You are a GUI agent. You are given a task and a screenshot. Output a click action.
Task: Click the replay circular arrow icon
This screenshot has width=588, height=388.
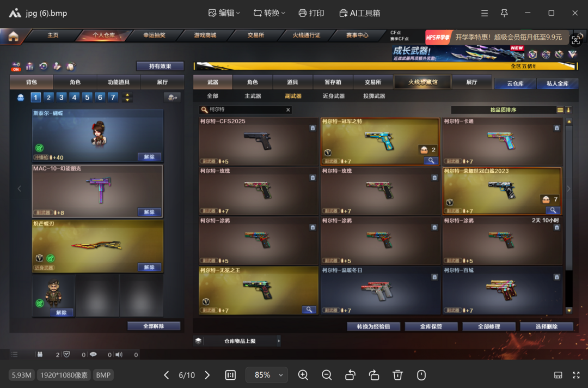click(44, 66)
